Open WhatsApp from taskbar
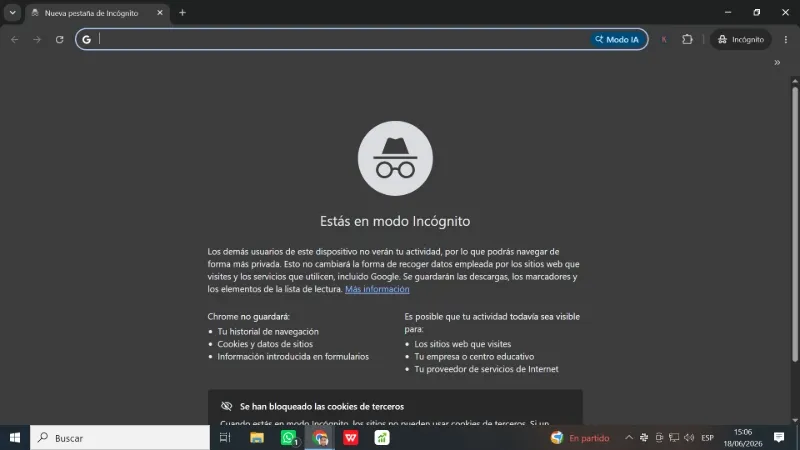Image resolution: width=800 pixels, height=450 pixels. pyautogui.click(x=288, y=438)
